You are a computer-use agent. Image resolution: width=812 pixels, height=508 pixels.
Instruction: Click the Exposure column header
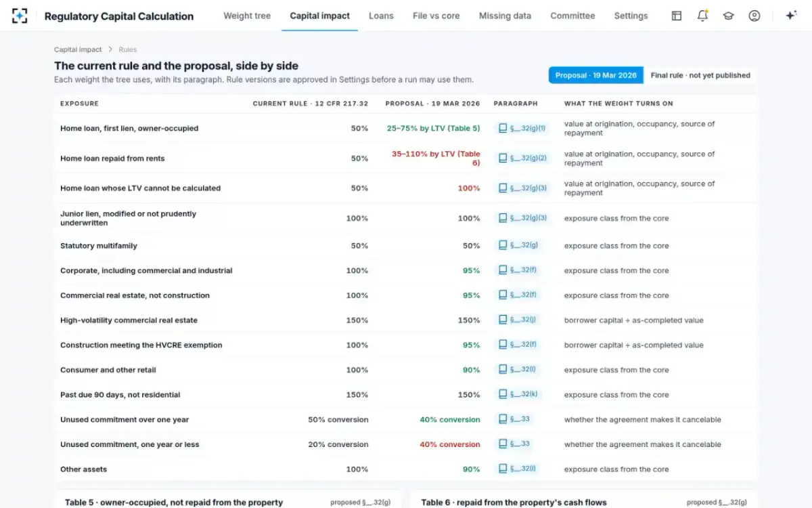[79, 104]
